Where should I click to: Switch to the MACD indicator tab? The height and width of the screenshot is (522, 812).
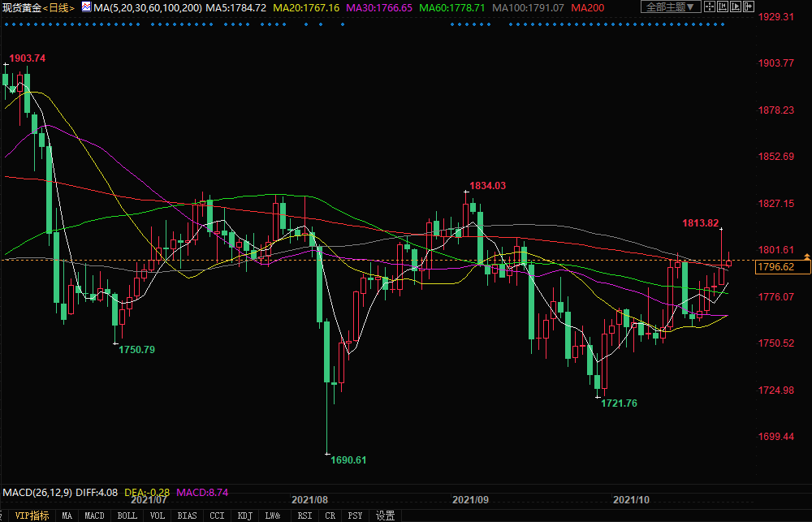coord(95,516)
